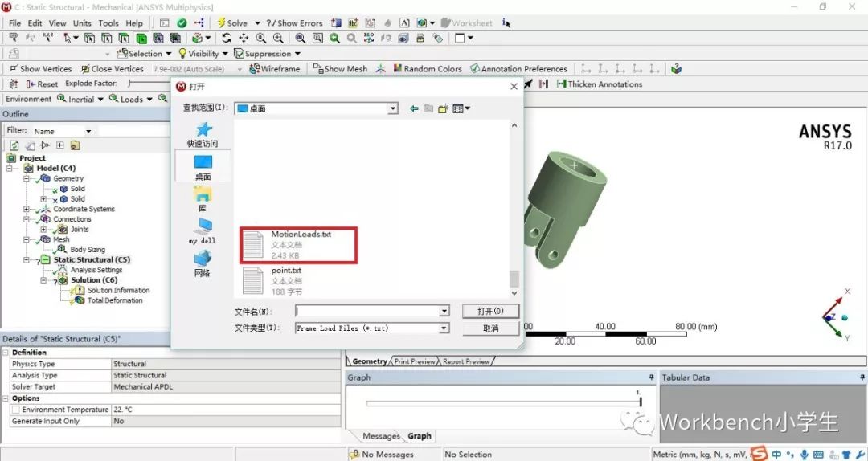868x461 pixels.
Task: Click the Explode Factor slider
Action: pyautogui.click(x=149, y=84)
